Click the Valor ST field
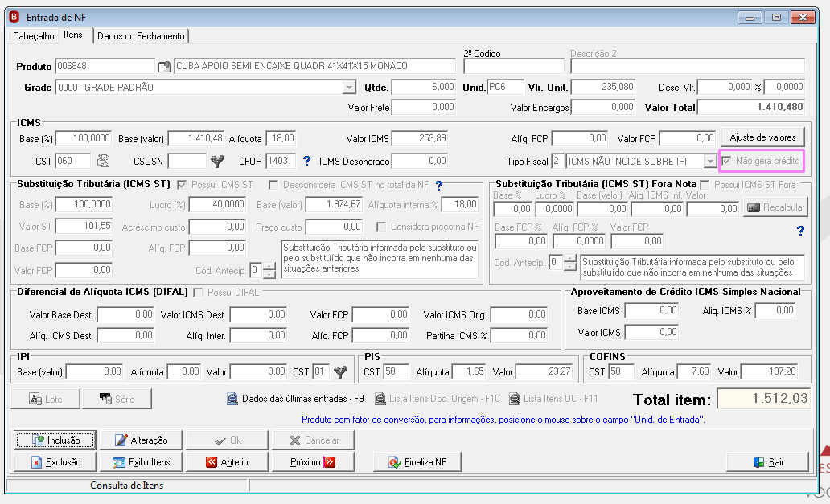This screenshot has height=504, width=830. 84,227
